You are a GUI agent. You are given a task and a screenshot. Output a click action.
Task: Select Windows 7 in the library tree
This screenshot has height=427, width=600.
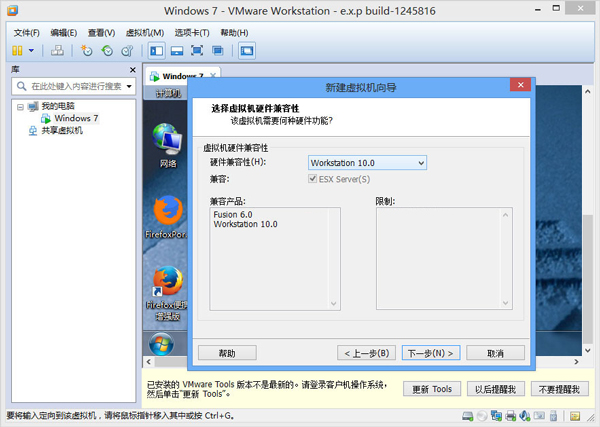point(76,118)
